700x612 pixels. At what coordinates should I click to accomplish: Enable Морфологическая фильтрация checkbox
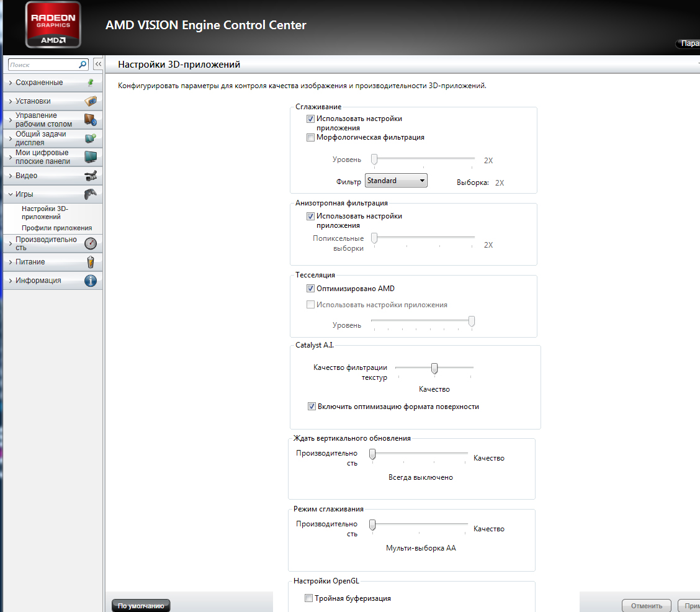[310, 138]
